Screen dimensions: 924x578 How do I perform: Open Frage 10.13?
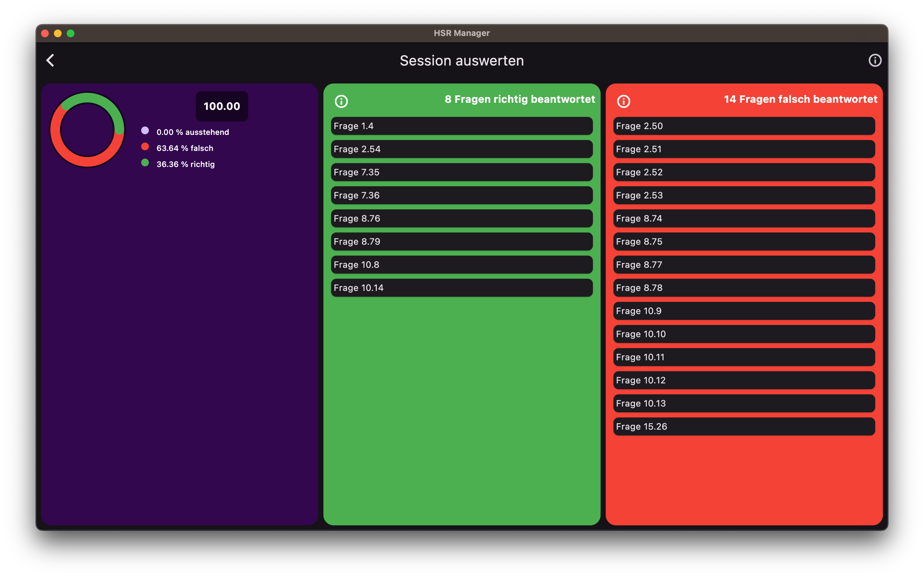744,404
